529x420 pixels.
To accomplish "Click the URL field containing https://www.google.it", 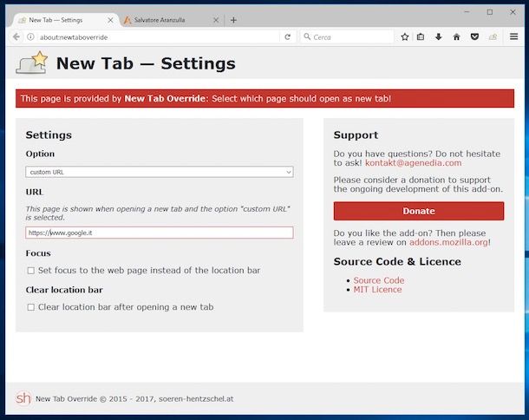I will coord(160,233).
